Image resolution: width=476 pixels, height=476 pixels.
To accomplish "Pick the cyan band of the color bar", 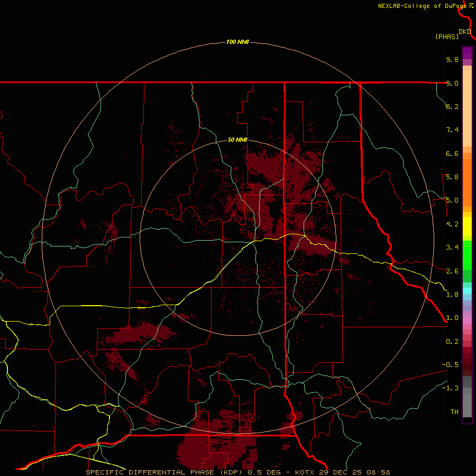I will [467, 290].
